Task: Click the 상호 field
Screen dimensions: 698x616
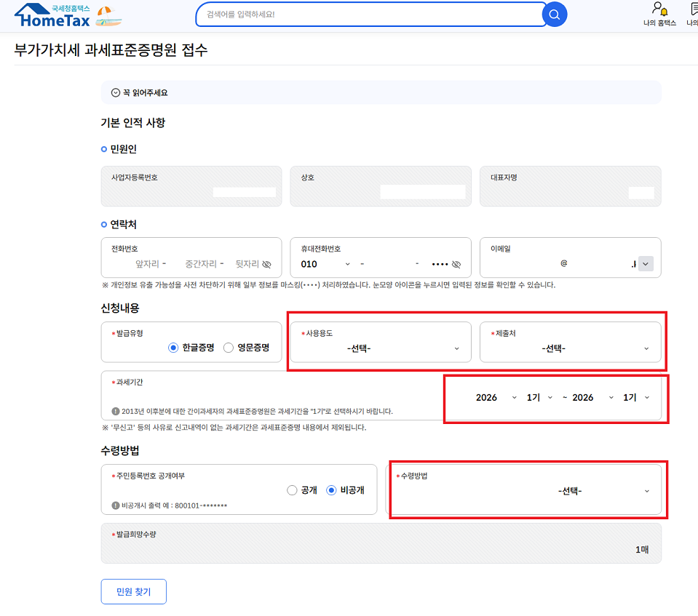Action: (381, 186)
